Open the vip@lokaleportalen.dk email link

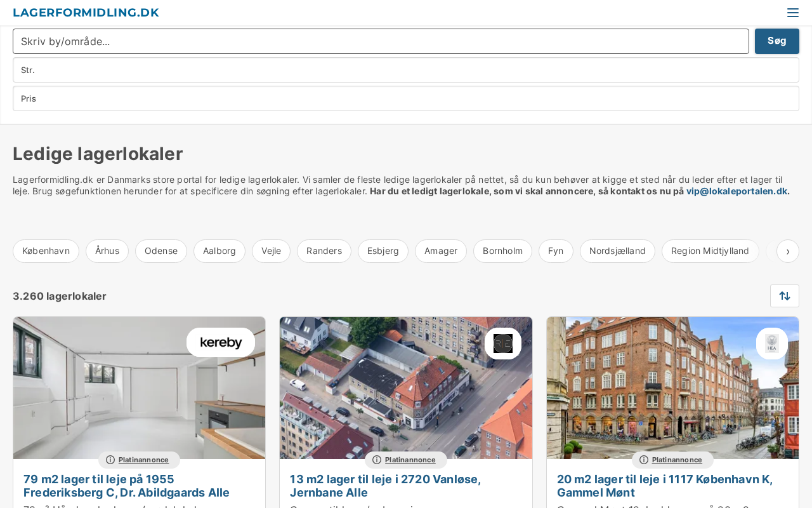[738, 191]
